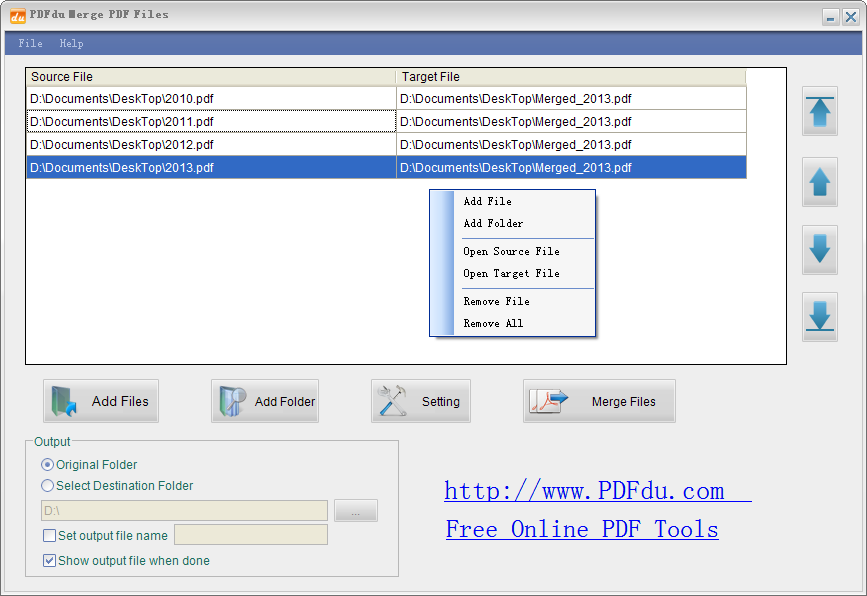Click the Add Folder button
This screenshot has width=867, height=596.
coord(265,401)
